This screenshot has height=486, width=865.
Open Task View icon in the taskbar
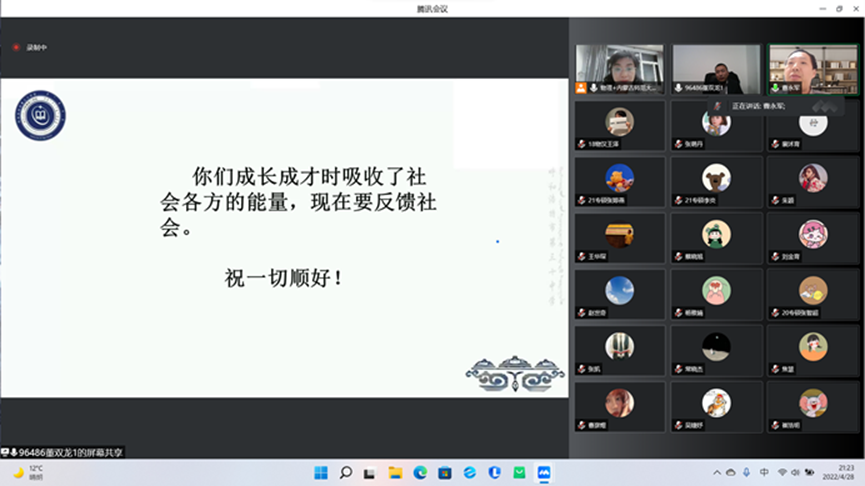coord(370,472)
